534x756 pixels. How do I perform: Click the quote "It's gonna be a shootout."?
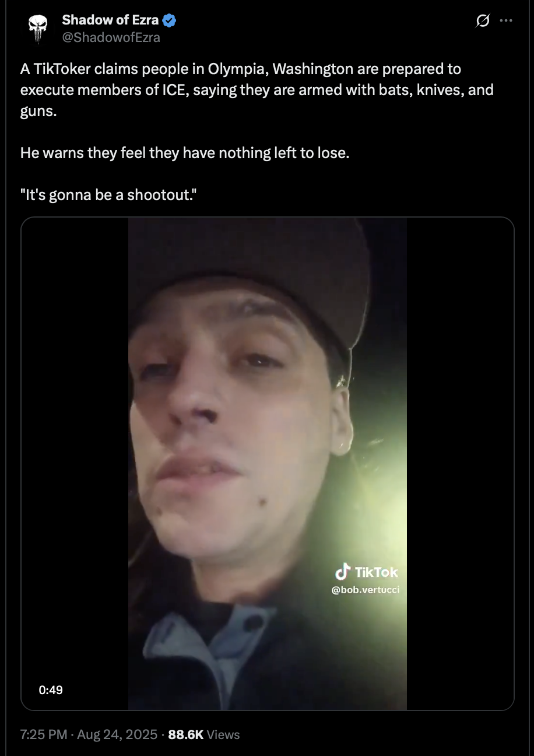tap(108, 195)
